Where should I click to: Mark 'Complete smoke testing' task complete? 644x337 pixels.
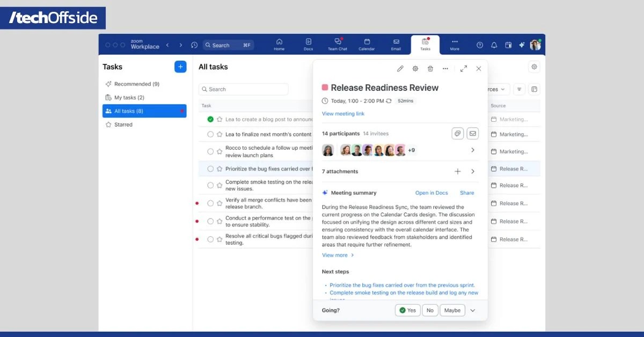(210, 185)
